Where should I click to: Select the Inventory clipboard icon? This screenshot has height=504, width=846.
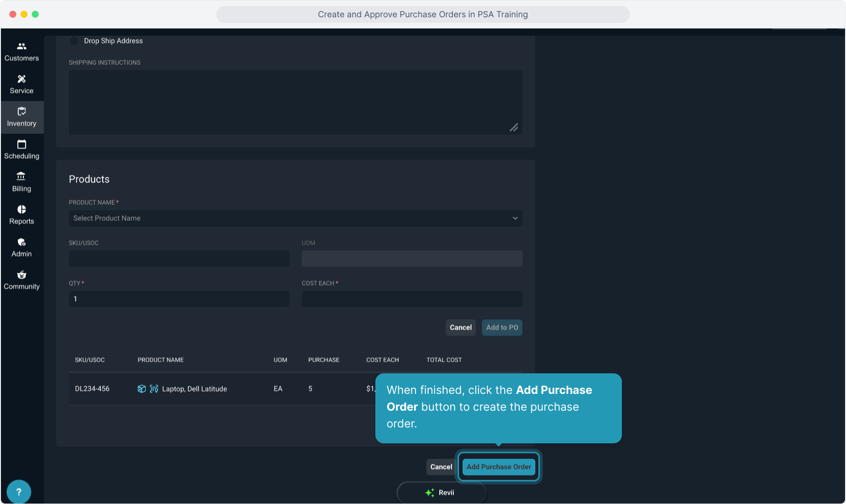tap(21, 112)
